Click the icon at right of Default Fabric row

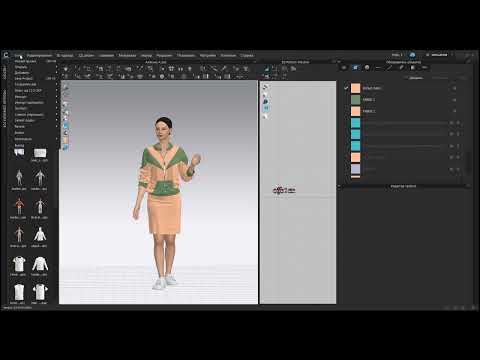coord(454,88)
